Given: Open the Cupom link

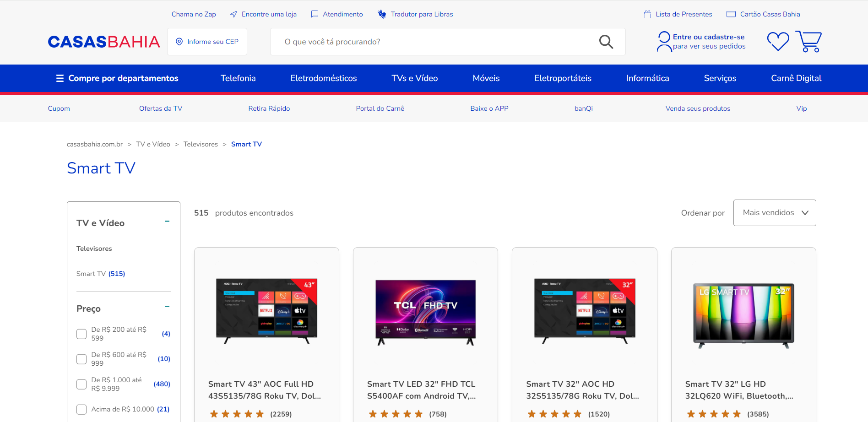Looking at the screenshot, I should coord(59,108).
